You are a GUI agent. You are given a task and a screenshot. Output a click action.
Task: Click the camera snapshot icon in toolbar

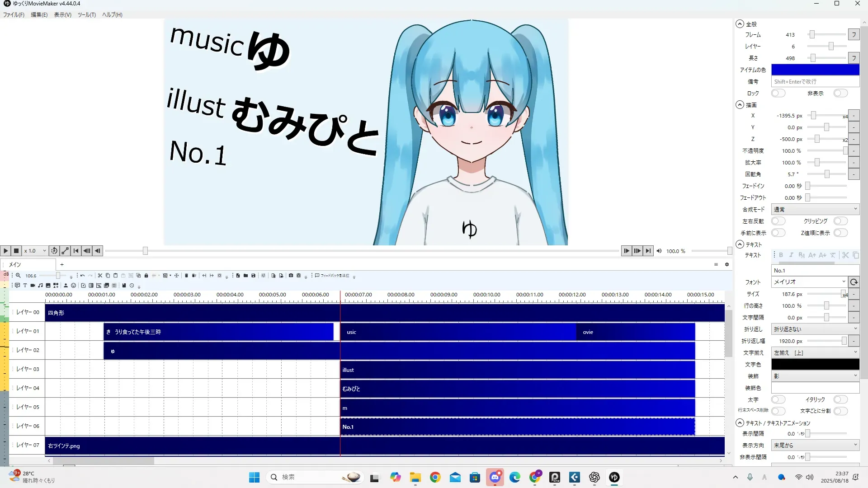click(x=291, y=275)
